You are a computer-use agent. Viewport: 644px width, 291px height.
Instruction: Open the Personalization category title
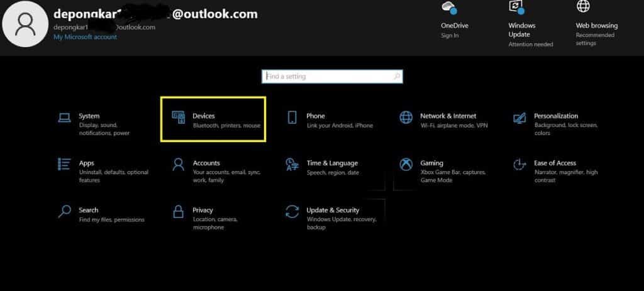tap(556, 116)
